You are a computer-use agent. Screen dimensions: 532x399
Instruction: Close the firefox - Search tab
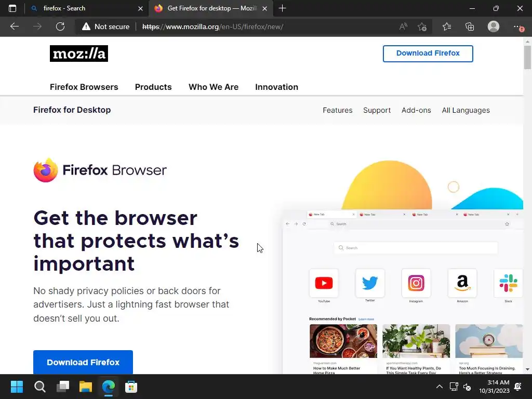click(140, 8)
